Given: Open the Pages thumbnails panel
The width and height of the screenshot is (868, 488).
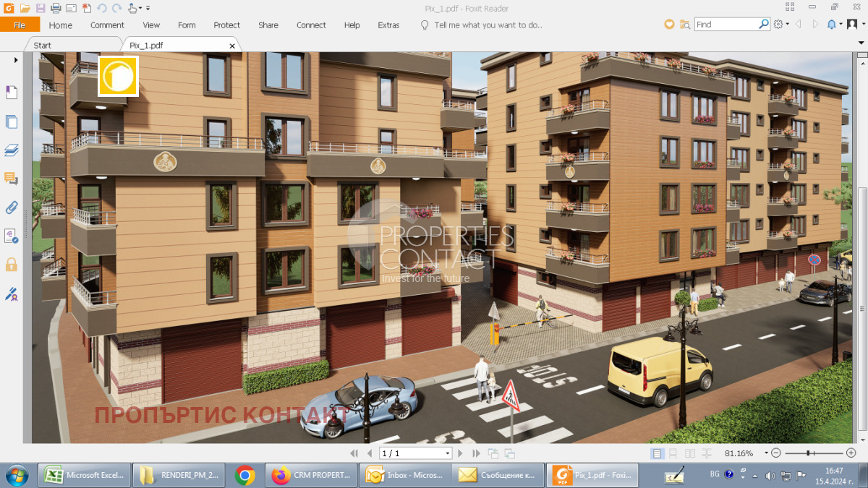Looking at the screenshot, I should (12, 121).
